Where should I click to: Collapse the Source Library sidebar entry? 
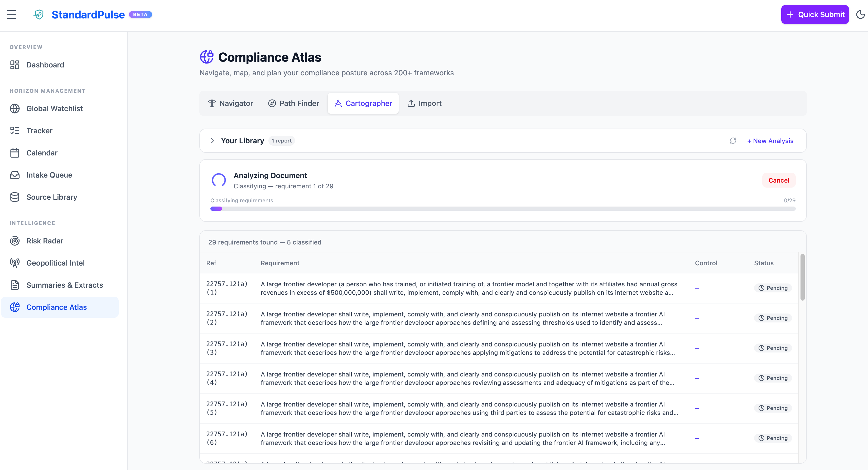[x=15, y=197]
